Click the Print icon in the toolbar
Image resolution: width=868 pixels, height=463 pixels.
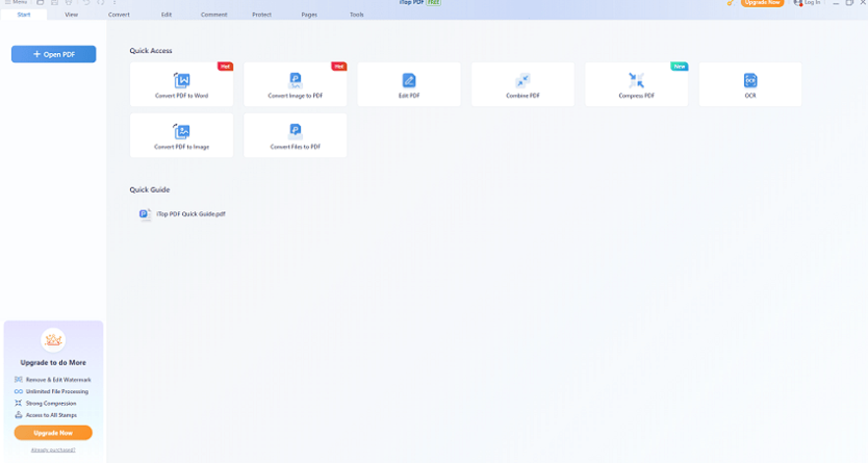[x=69, y=3]
